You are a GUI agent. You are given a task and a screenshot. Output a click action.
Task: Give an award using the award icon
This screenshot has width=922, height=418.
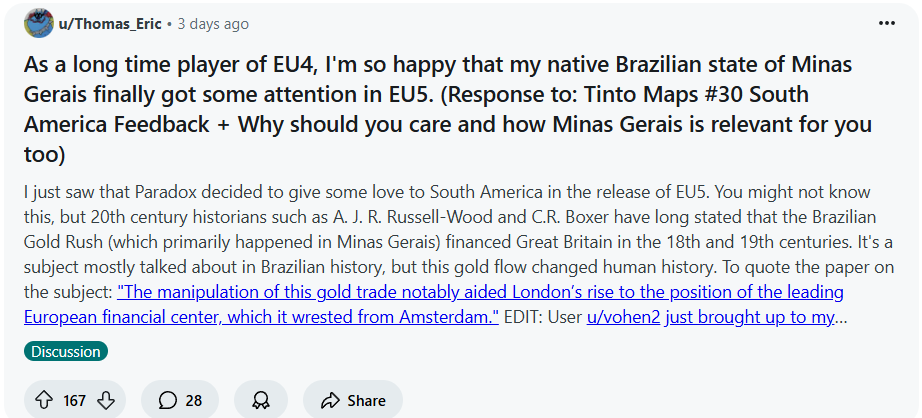coord(260,400)
